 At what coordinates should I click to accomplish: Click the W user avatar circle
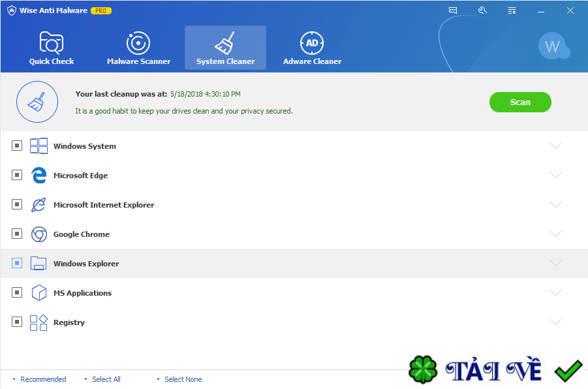(x=553, y=46)
